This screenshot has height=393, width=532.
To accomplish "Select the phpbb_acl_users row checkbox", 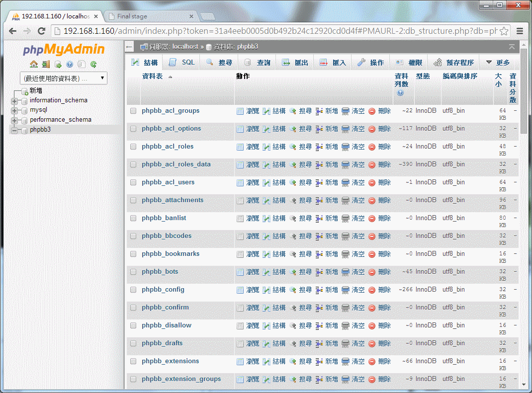I will click(x=133, y=182).
